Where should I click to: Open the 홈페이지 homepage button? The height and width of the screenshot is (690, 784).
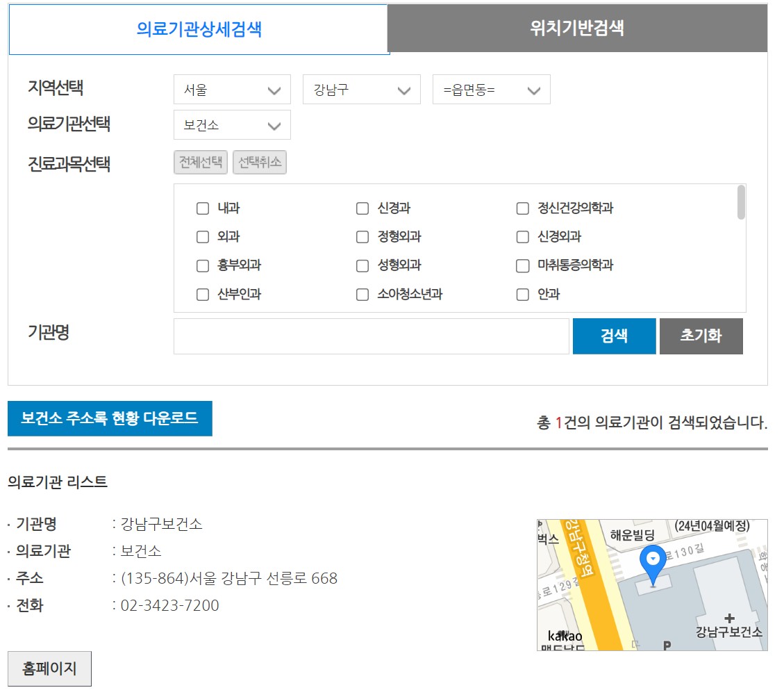click(x=49, y=668)
